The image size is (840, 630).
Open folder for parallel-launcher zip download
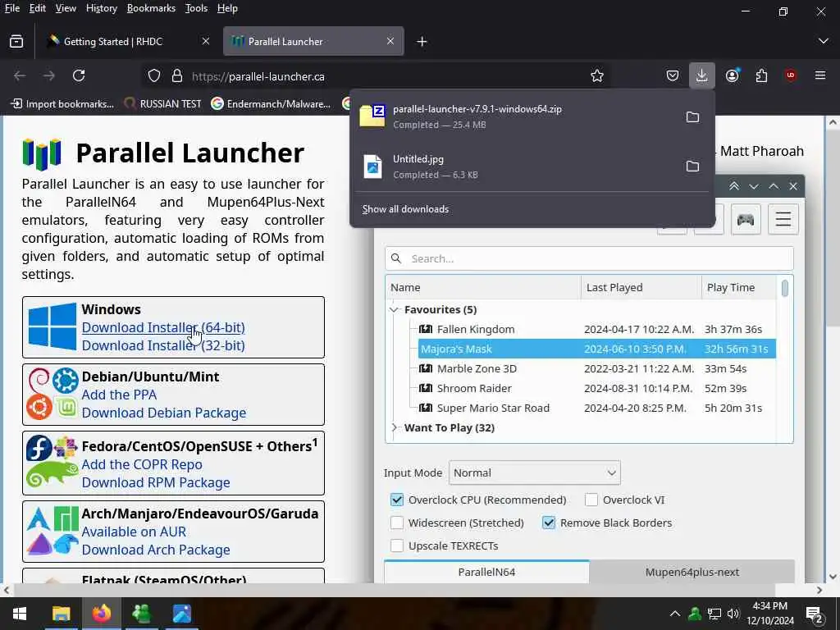tap(692, 116)
